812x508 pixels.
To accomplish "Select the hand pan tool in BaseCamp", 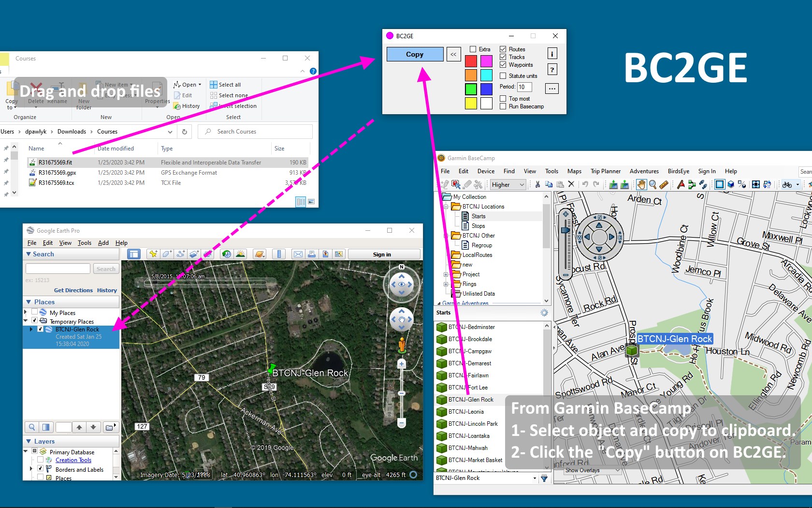I will pyautogui.click(x=641, y=184).
